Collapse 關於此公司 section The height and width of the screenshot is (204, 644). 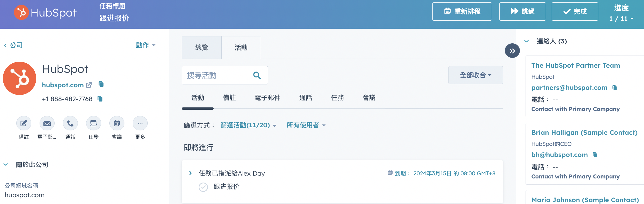point(6,164)
